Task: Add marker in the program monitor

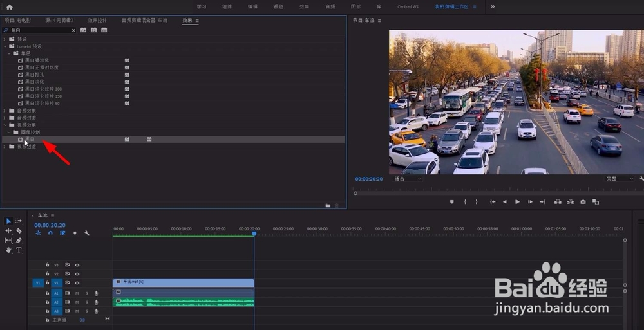Action: click(452, 202)
